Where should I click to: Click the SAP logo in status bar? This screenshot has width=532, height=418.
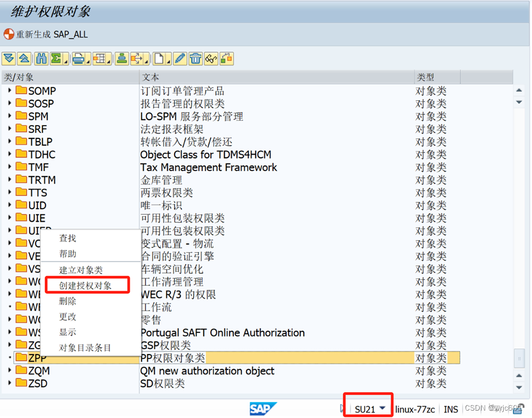click(263, 409)
